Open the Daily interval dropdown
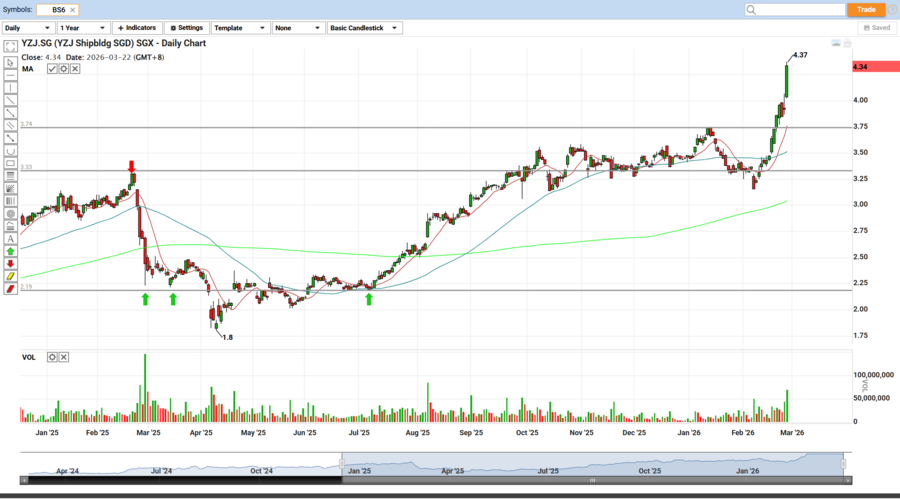This screenshot has width=900, height=499. point(27,28)
